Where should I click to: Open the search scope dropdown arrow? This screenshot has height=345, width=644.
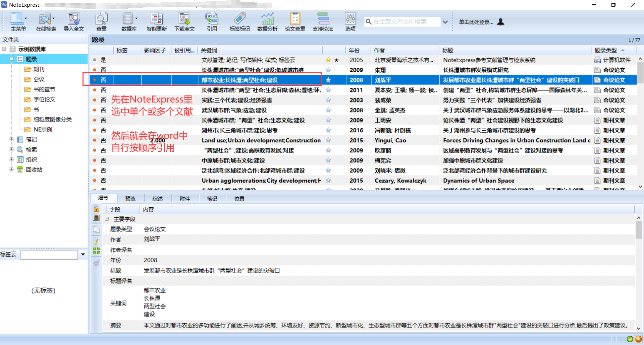point(445,21)
